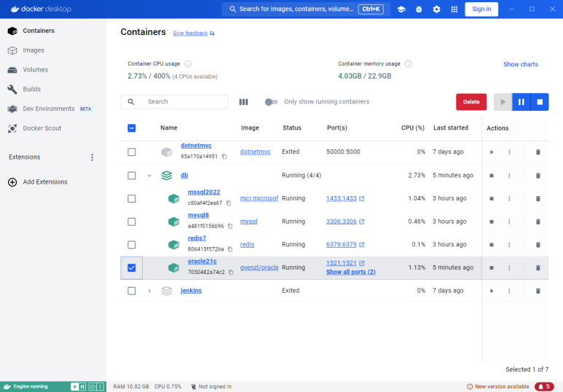Open notifications bell in status bar
The height and width of the screenshot is (392, 563).
[544, 387]
